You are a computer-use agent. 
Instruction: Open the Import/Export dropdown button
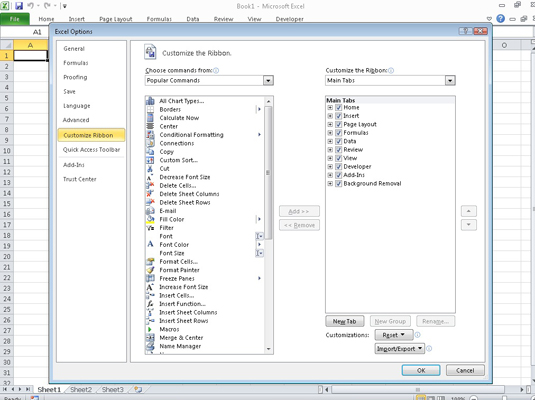400,348
